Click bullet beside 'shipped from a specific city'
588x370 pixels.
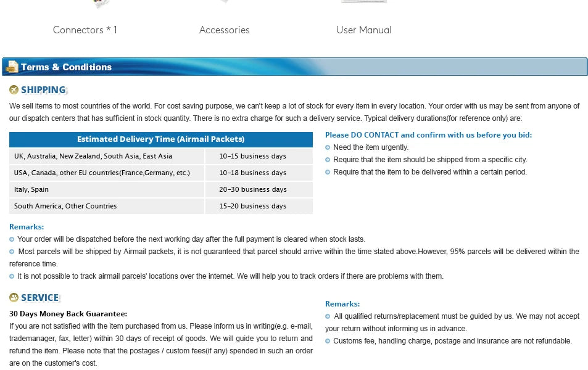328,160
